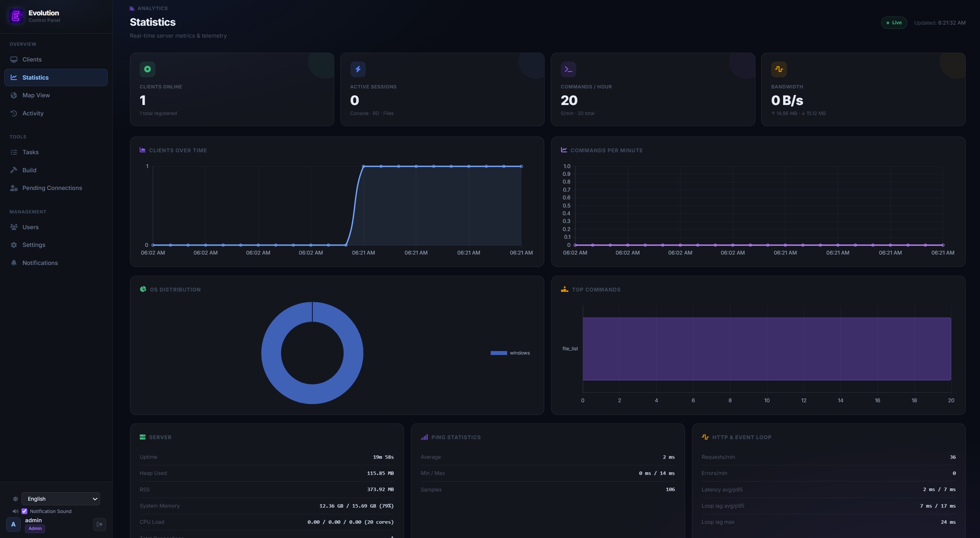This screenshot has height=538, width=980.
Task: Click the System Memory value
Action: 357,506
